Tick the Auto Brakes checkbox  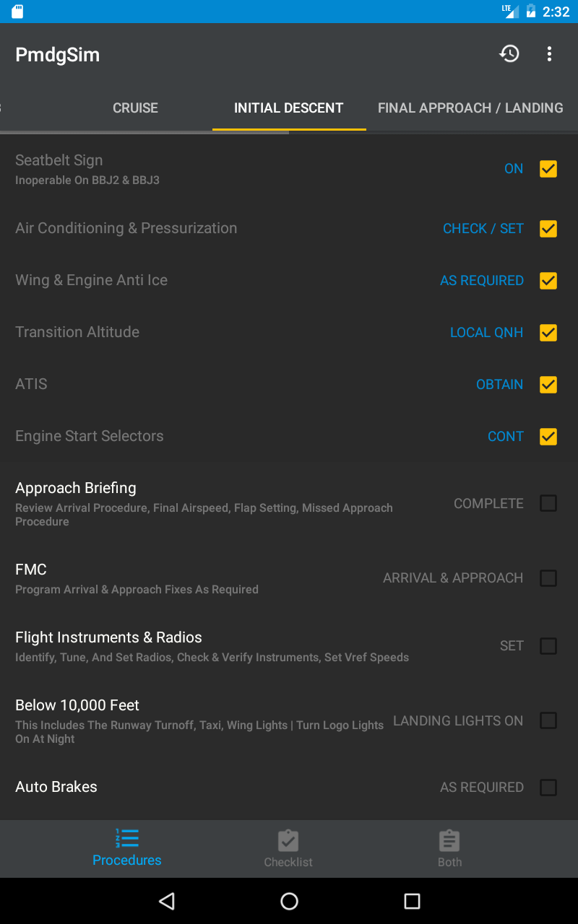click(x=548, y=787)
